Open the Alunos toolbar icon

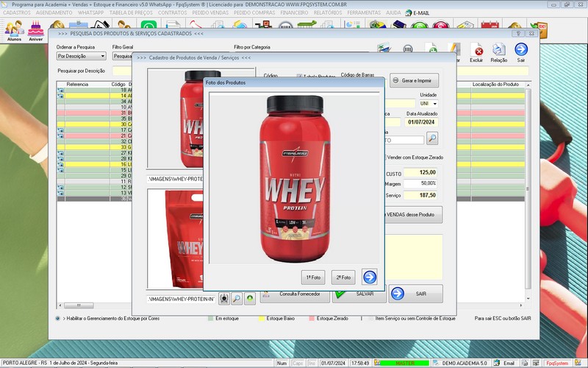pyautogui.click(x=14, y=30)
